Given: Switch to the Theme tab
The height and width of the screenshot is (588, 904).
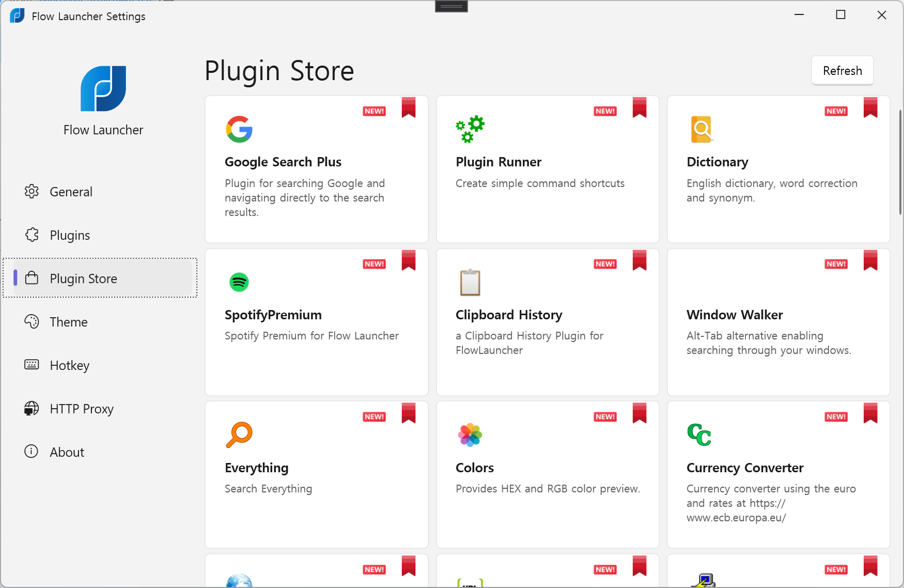Looking at the screenshot, I should [x=103, y=322].
